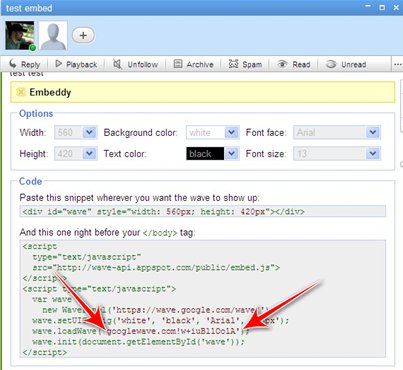Open the gray silhouette participant avatar
Viewport: 403px width, 370px height.
[53, 35]
